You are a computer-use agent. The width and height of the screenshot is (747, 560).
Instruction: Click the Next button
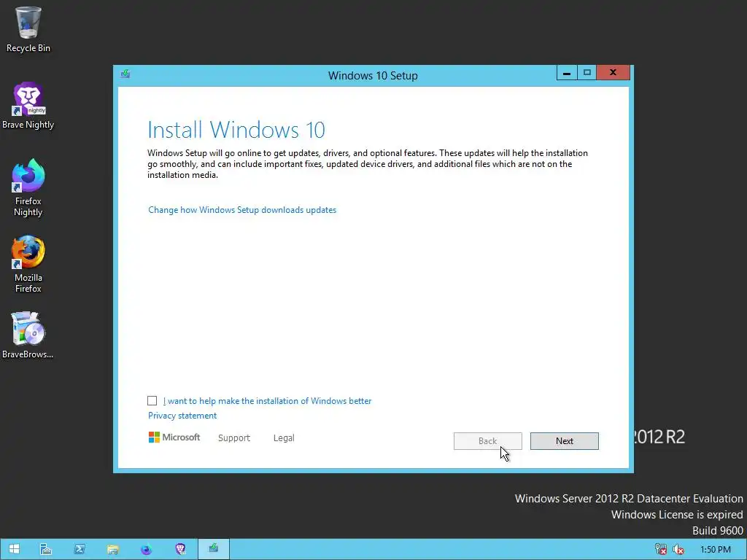[x=565, y=441]
